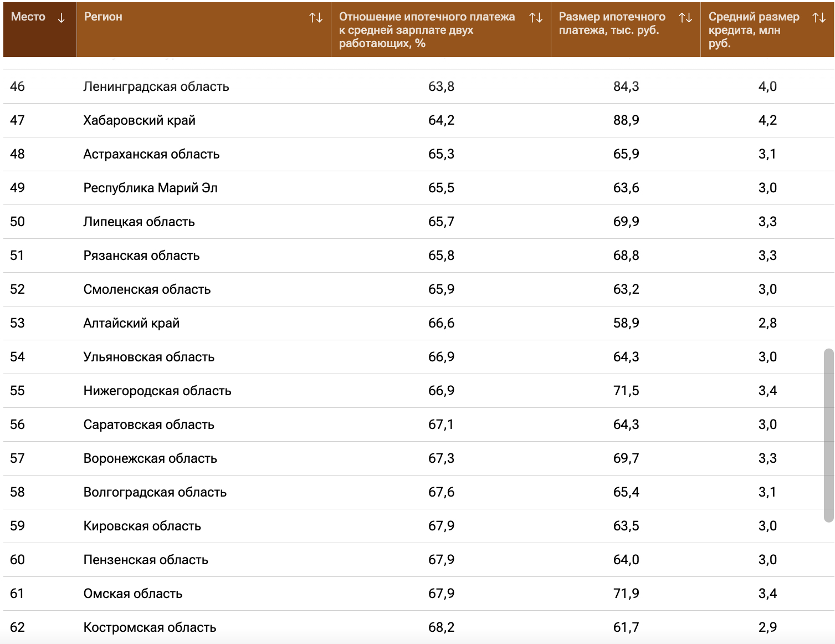Sort table by Место column header
835x644 pixels.
point(28,17)
